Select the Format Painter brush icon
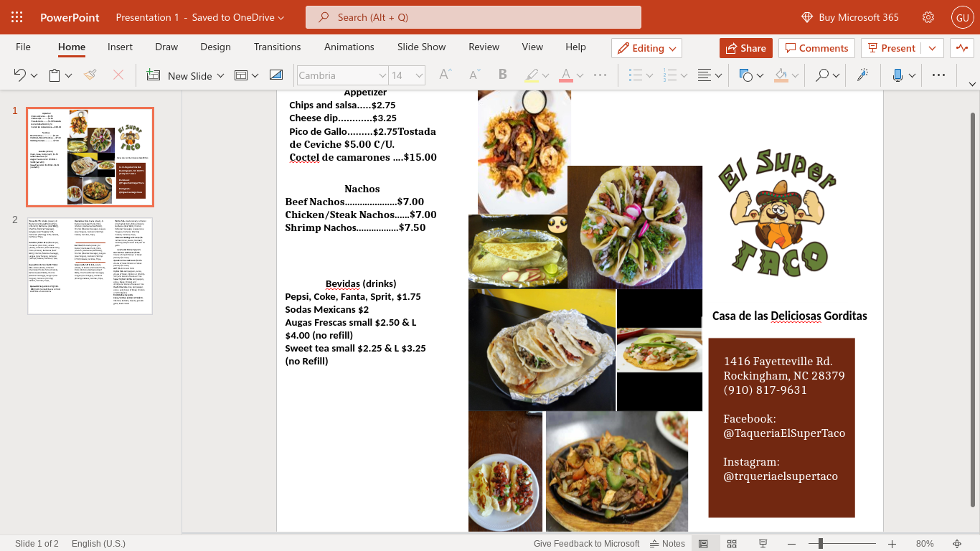 point(90,75)
